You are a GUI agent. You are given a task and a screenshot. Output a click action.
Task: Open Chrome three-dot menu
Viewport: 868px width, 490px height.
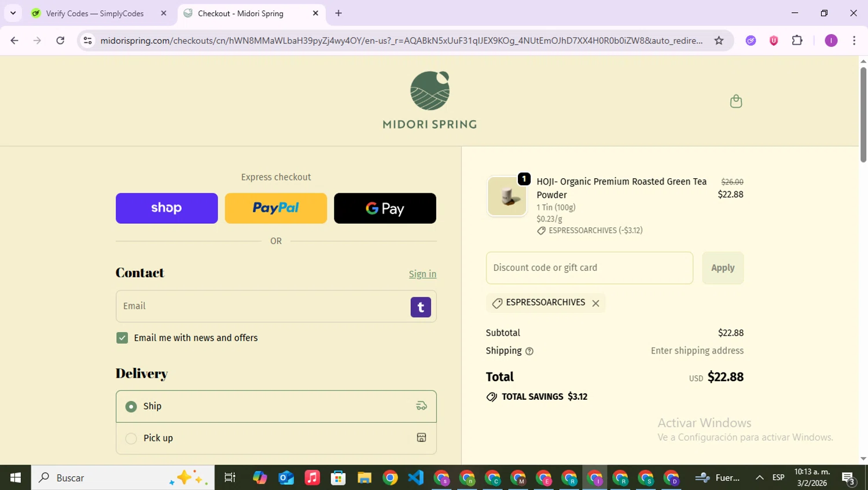click(854, 40)
